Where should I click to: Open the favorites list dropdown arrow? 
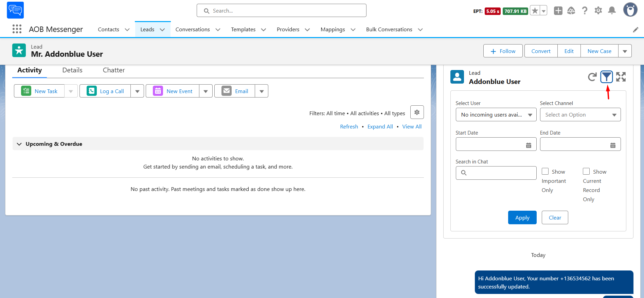(x=543, y=11)
